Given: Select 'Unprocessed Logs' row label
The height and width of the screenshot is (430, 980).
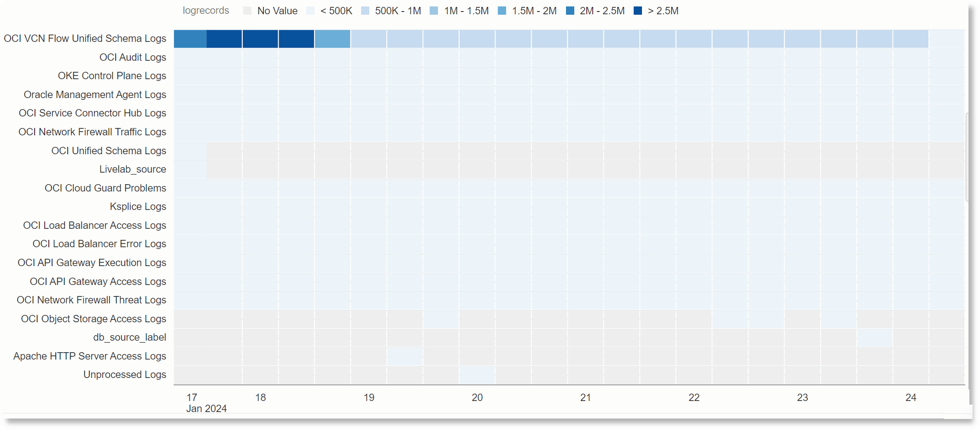Looking at the screenshot, I should tap(125, 374).
